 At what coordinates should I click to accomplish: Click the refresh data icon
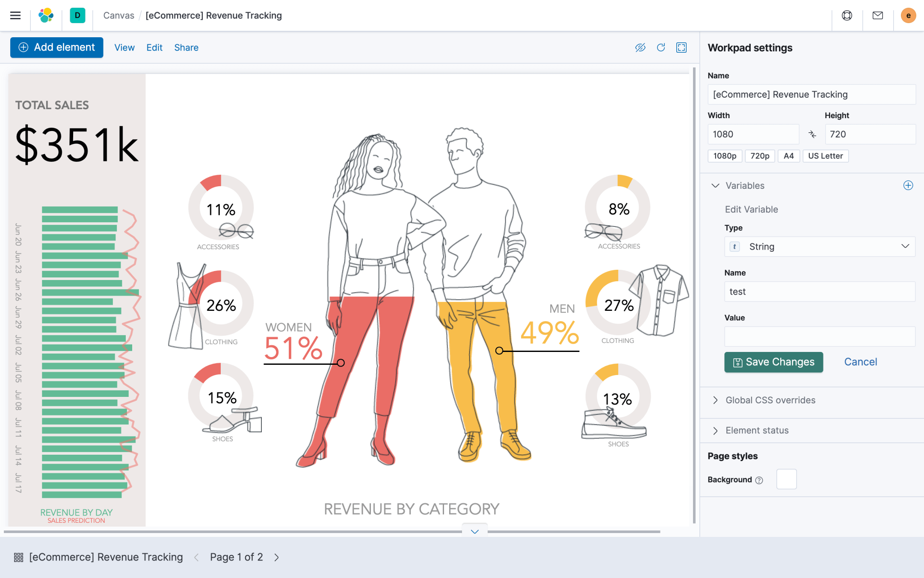pos(661,48)
